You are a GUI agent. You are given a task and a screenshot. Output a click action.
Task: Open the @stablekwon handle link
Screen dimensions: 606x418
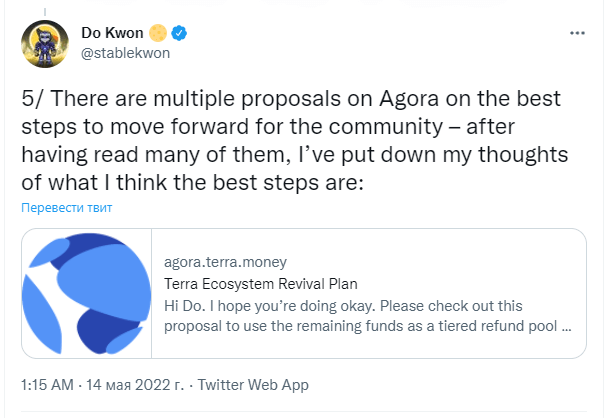125,53
